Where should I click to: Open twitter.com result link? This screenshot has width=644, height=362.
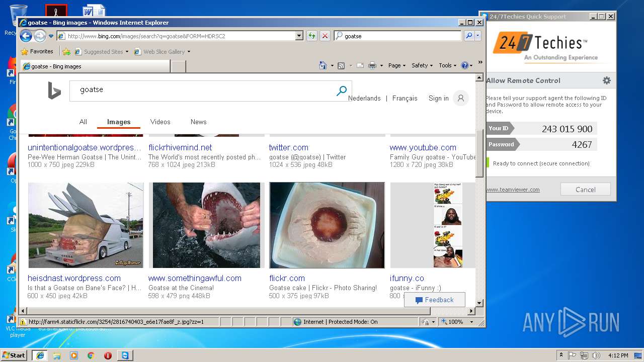(288, 147)
